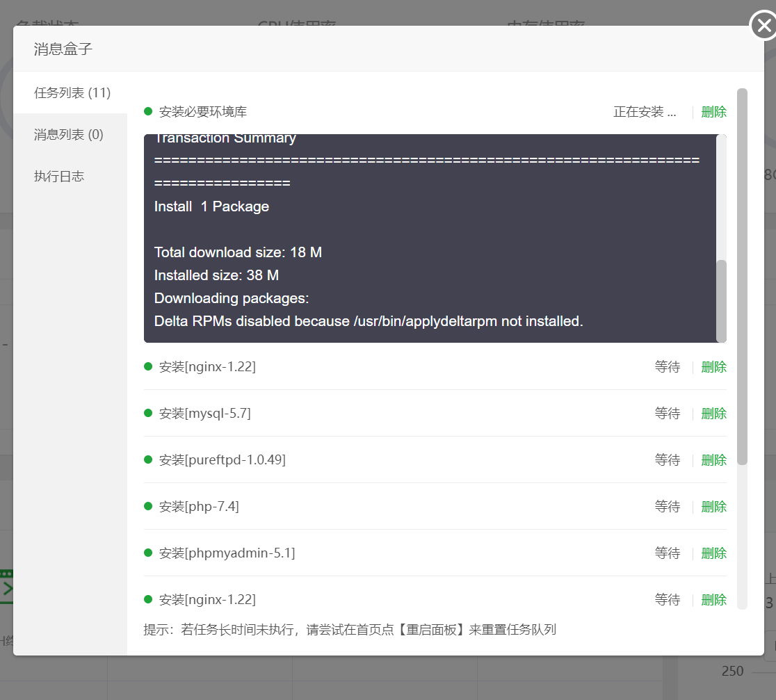This screenshot has width=776, height=700.
Task: Delete the first 安装[nginx-1.22] task
Action: click(713, 367)
